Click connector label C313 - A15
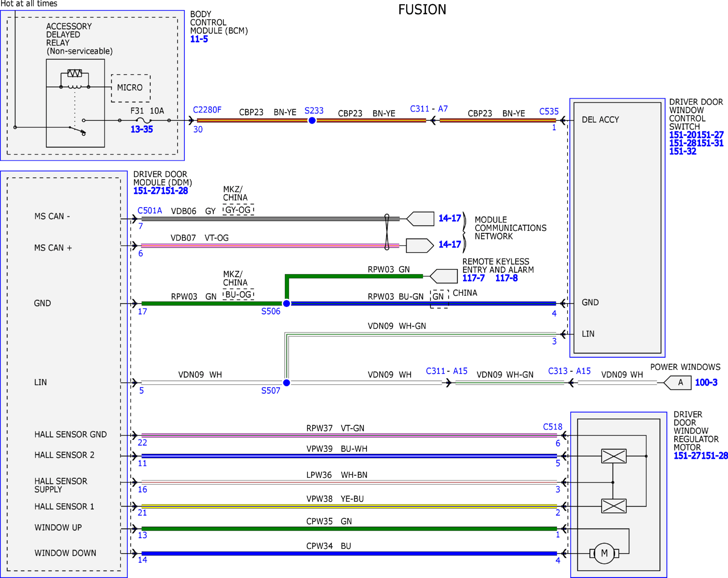728x578 pixels. pos(569,371)
